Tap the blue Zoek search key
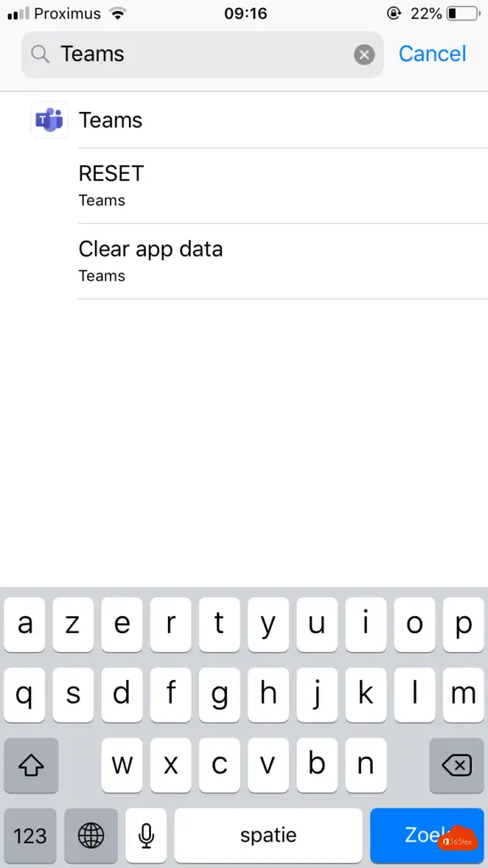488x868 pixels. point(427,835)
